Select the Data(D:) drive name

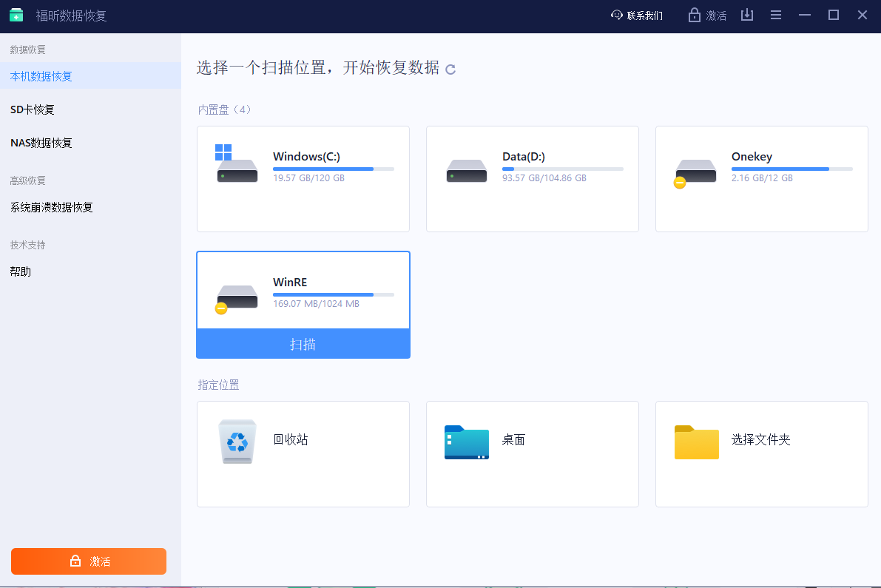pos(524,157)
